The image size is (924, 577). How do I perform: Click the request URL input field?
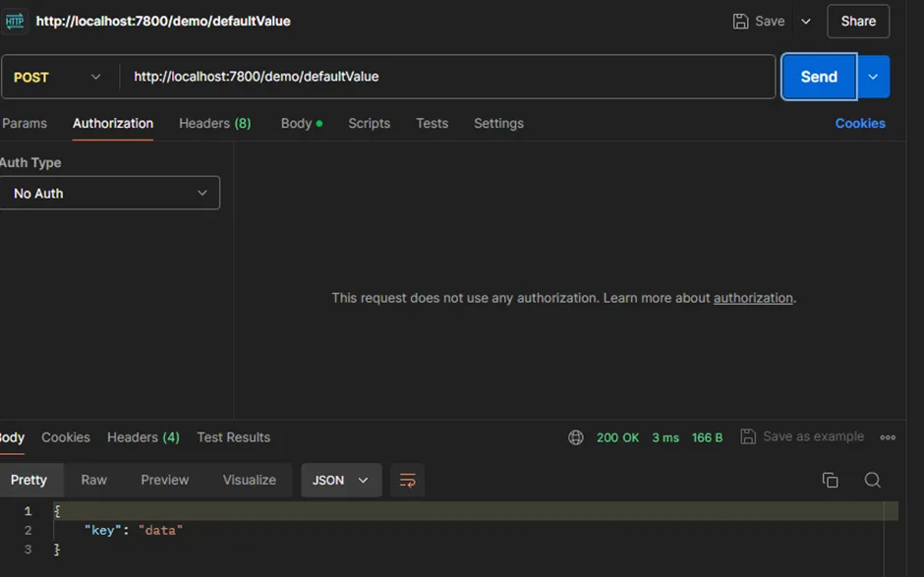[x=448, y=77]
